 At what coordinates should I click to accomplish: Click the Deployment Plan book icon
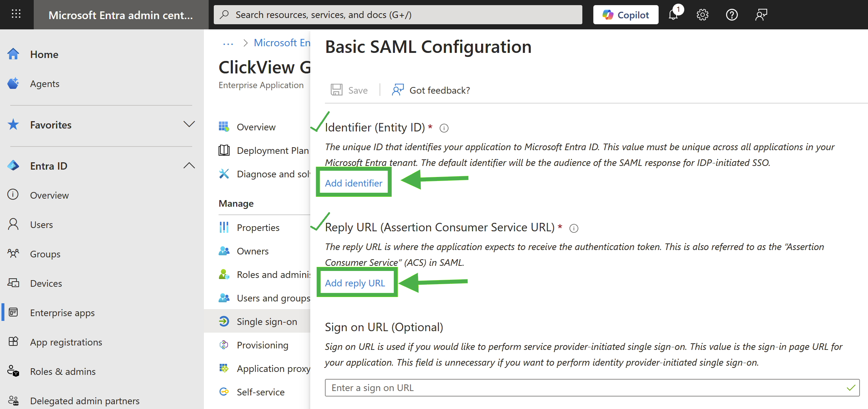point(224,150)
